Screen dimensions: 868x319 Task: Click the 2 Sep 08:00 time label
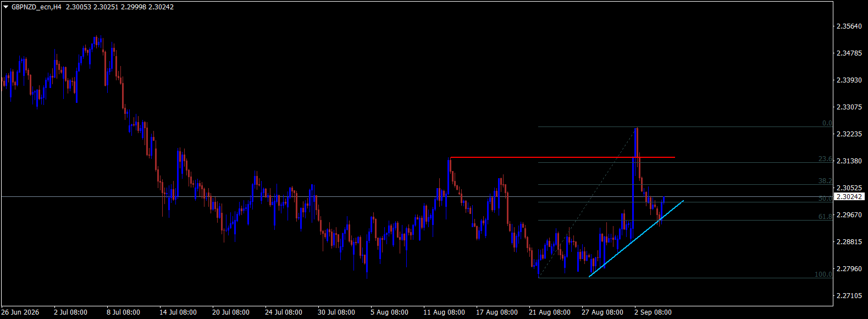point(653,312)
